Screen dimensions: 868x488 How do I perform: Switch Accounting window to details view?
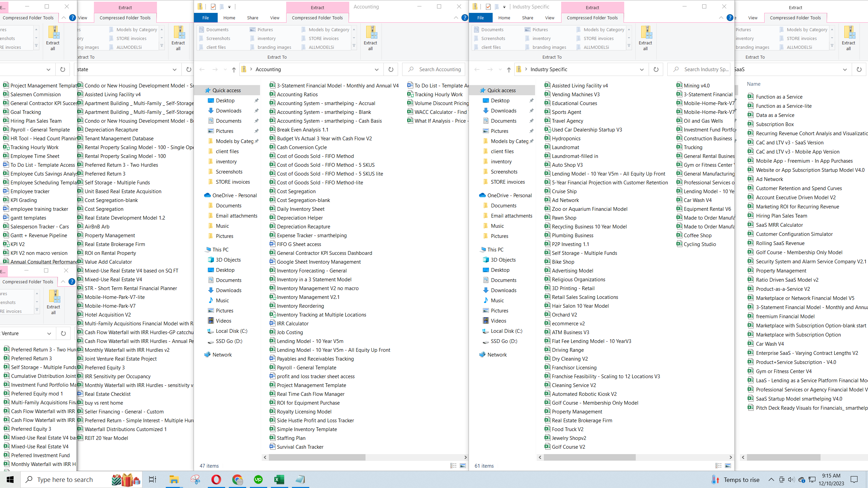[453, 466]
